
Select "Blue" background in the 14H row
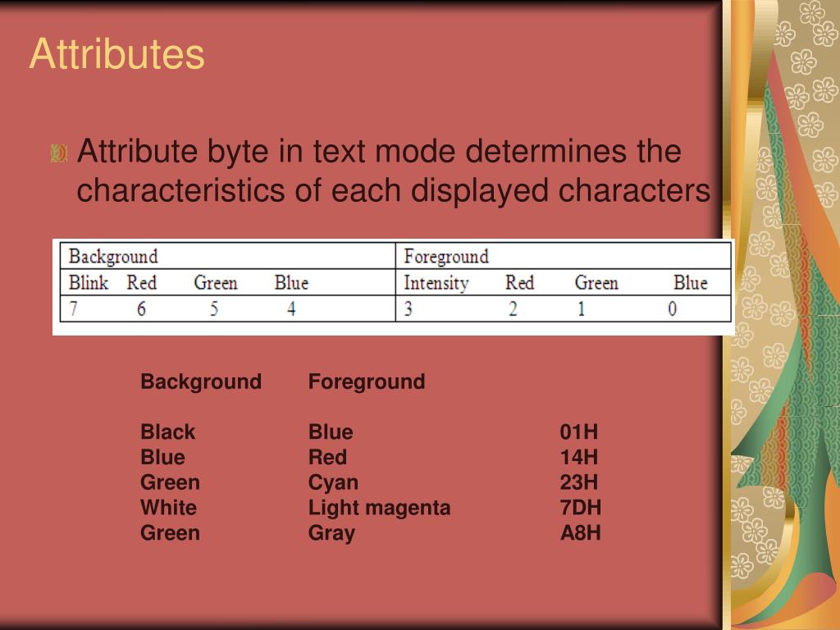click(162, 457)
